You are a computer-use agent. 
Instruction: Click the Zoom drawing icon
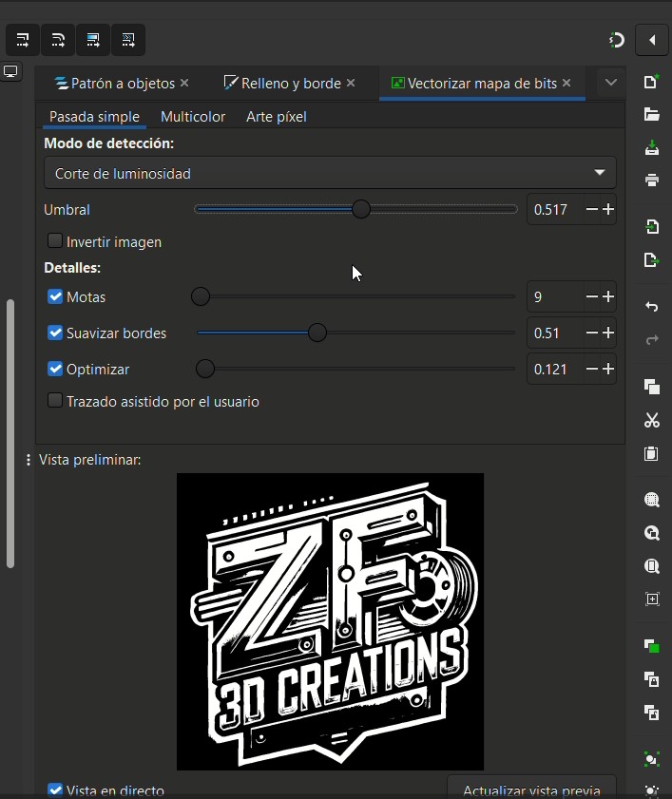point(652,533)
